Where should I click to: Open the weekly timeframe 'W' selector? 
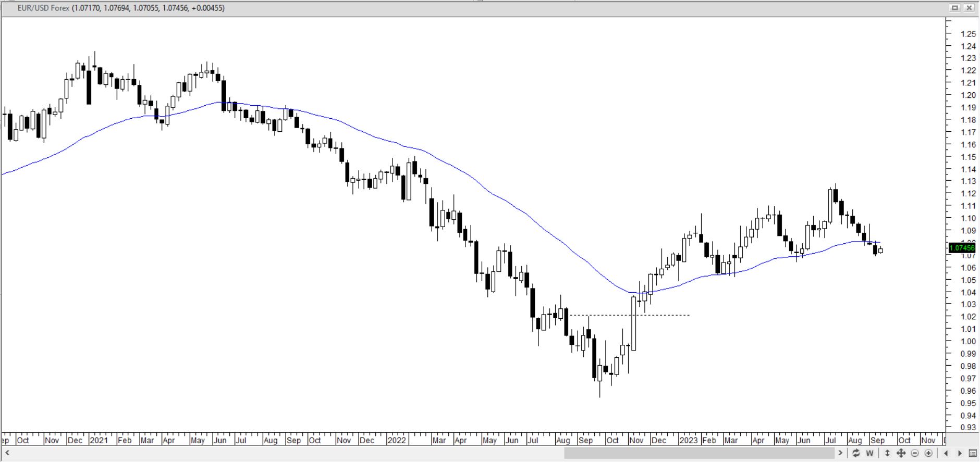tap(869, 453)
